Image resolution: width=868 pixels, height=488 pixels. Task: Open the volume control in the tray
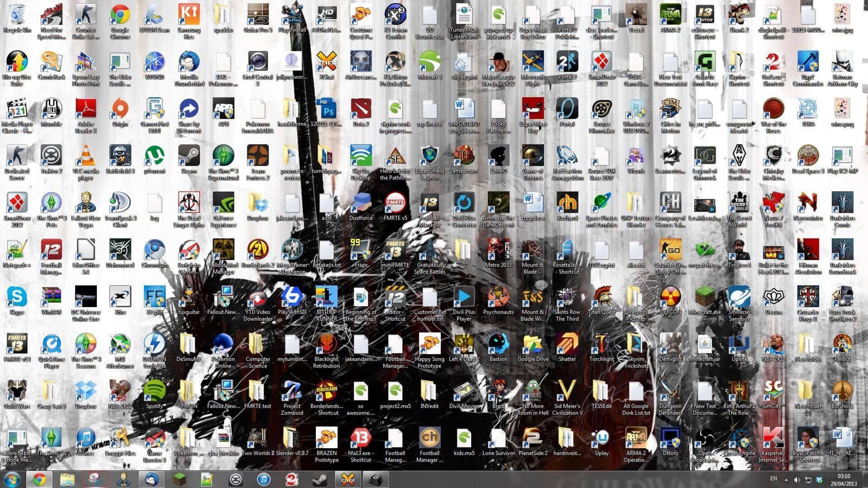[797, 479]
